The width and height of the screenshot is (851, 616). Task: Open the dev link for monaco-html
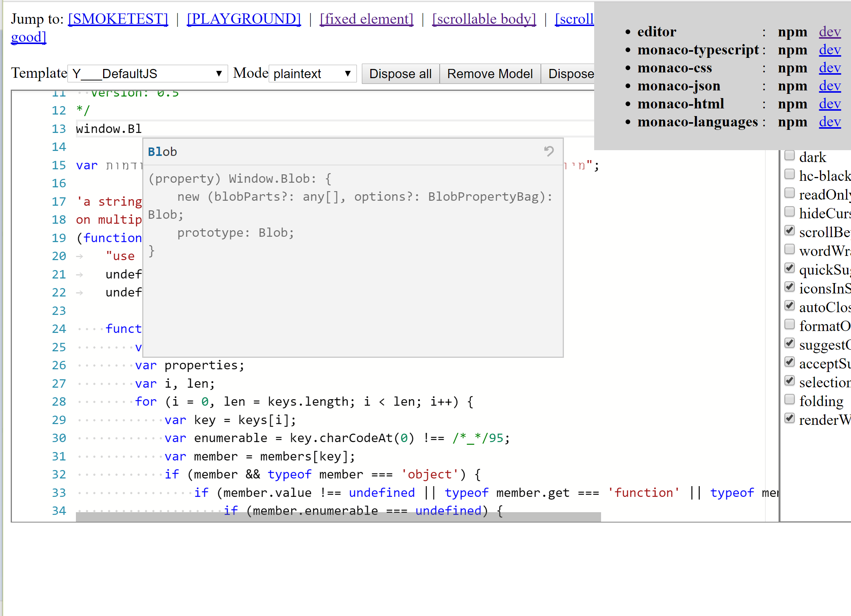point(830,104)
